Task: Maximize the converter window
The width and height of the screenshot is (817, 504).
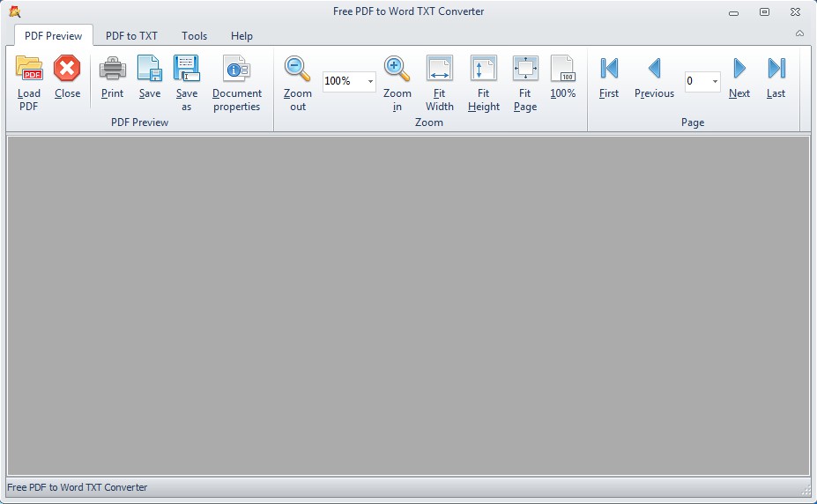Action: pyautogui.click(x=764, y=12)
